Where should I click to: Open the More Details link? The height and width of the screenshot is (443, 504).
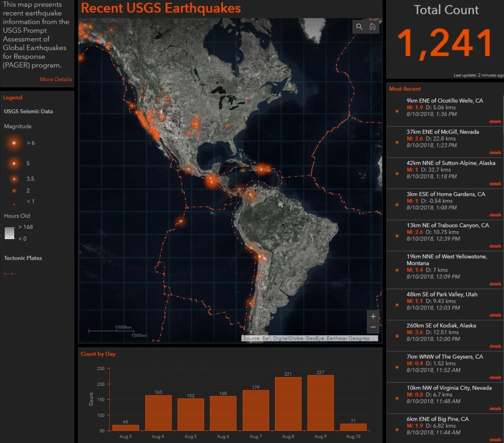(x=56, y=80)
